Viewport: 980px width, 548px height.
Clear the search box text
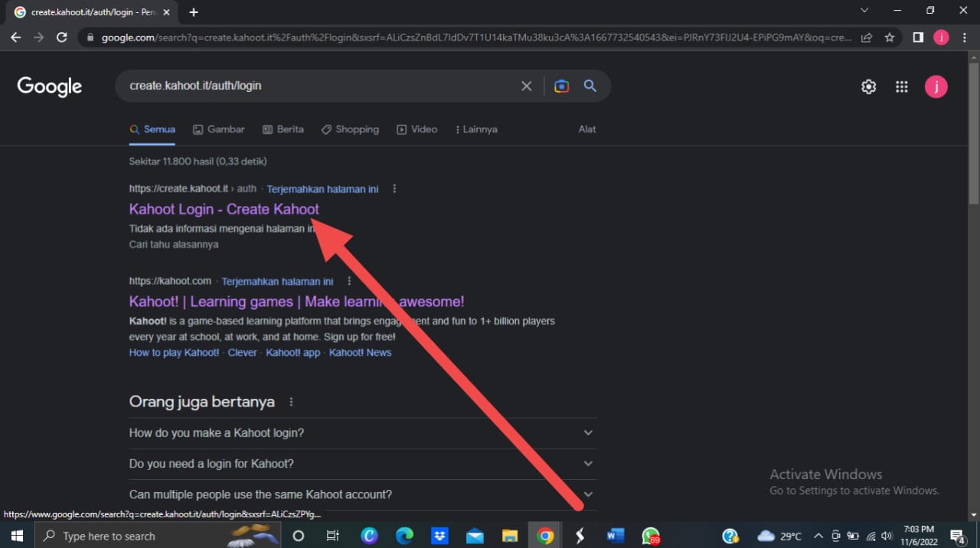point(526,86)
